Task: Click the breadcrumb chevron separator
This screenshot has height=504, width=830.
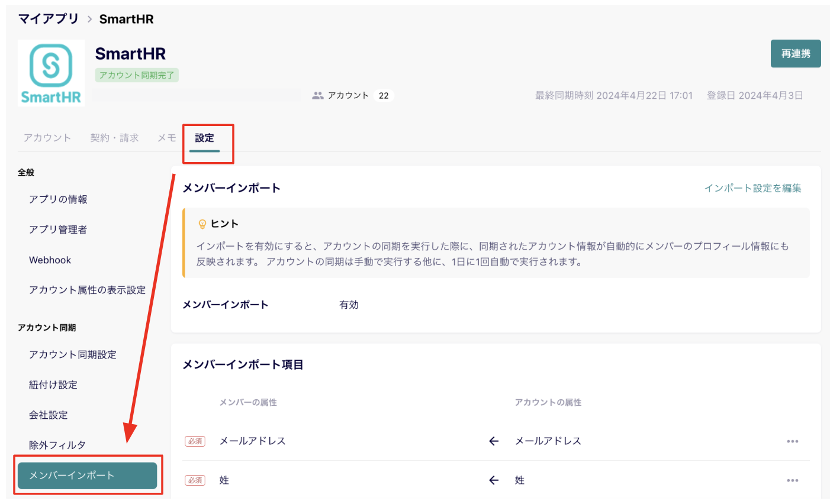Action: coord(89,19)
